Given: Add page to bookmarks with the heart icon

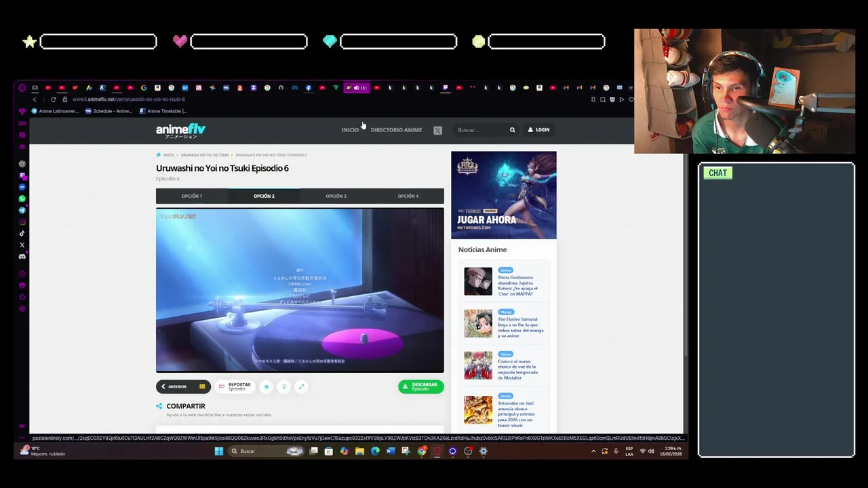Looking at the screenshot, I should coord(631,100).
